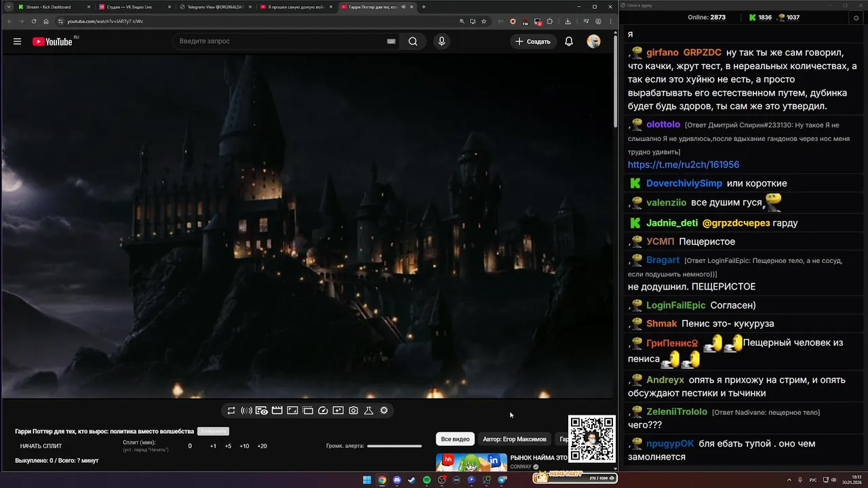Open extension toolbar settings gear
This screenshot has width=868, height=488.
384,411
